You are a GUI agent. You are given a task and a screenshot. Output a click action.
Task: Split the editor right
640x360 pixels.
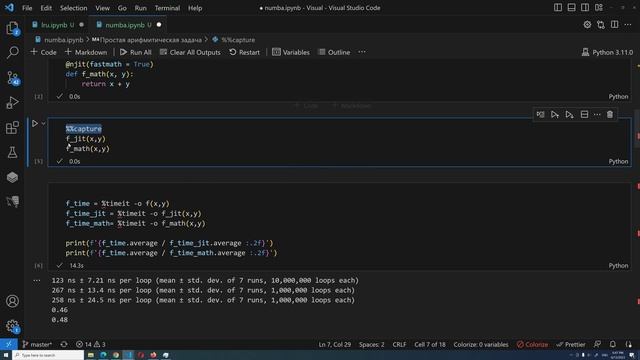click(614, 25)
